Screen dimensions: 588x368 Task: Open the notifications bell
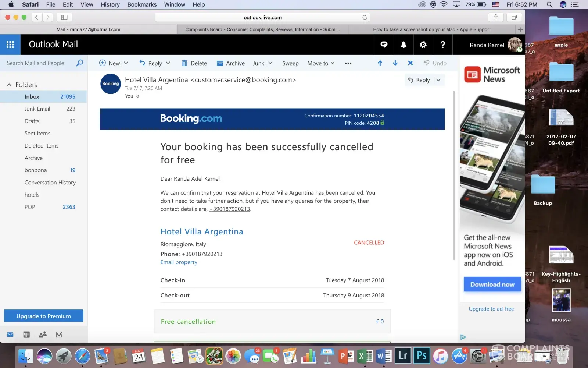[404, 45]
